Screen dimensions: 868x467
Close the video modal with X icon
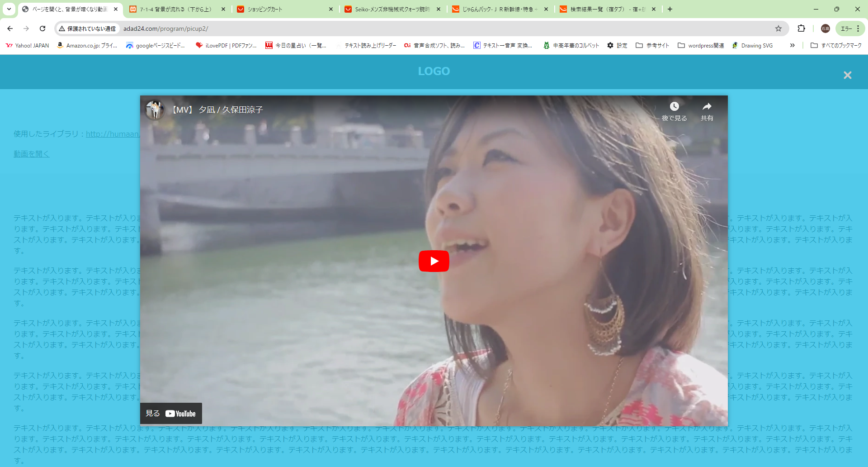point(847,75)
